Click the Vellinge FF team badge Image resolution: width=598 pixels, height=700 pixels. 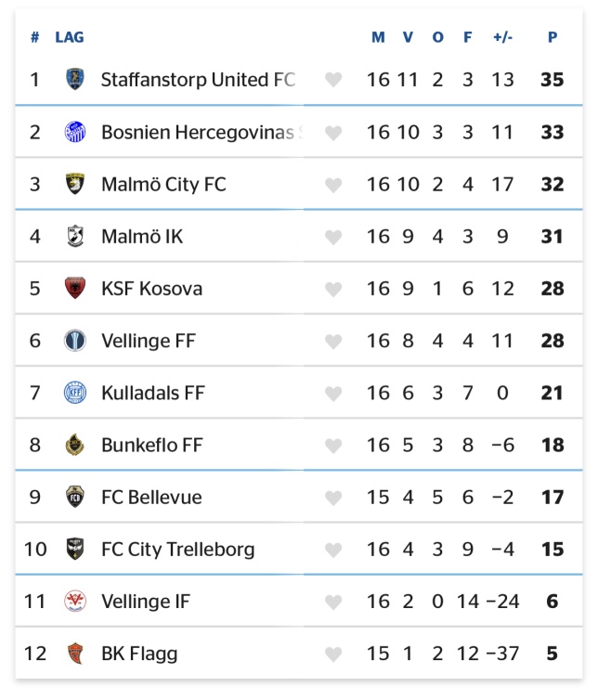pos(75,340)
